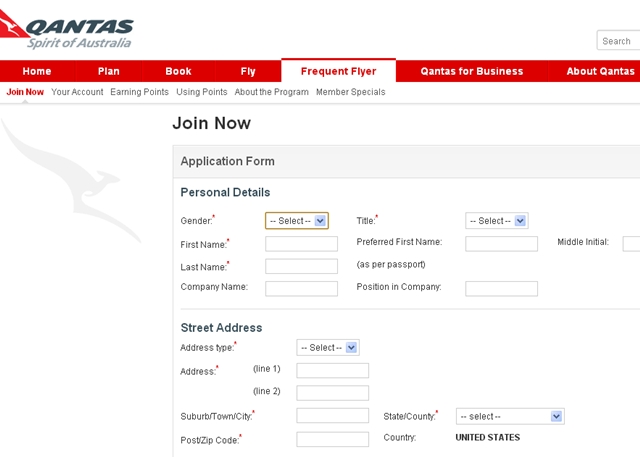The image size is (640, 457).
Task: Focus the Post/Zip Code field
Action: point(333,439)
